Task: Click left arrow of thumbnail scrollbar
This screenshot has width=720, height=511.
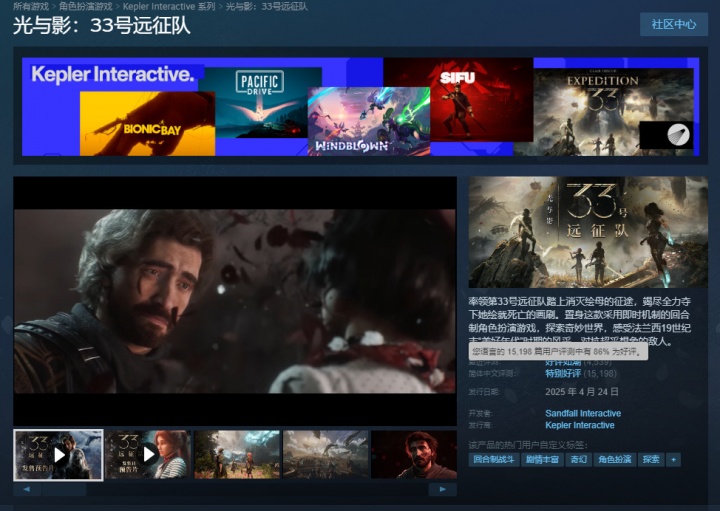Action: [x=27, y=489]
